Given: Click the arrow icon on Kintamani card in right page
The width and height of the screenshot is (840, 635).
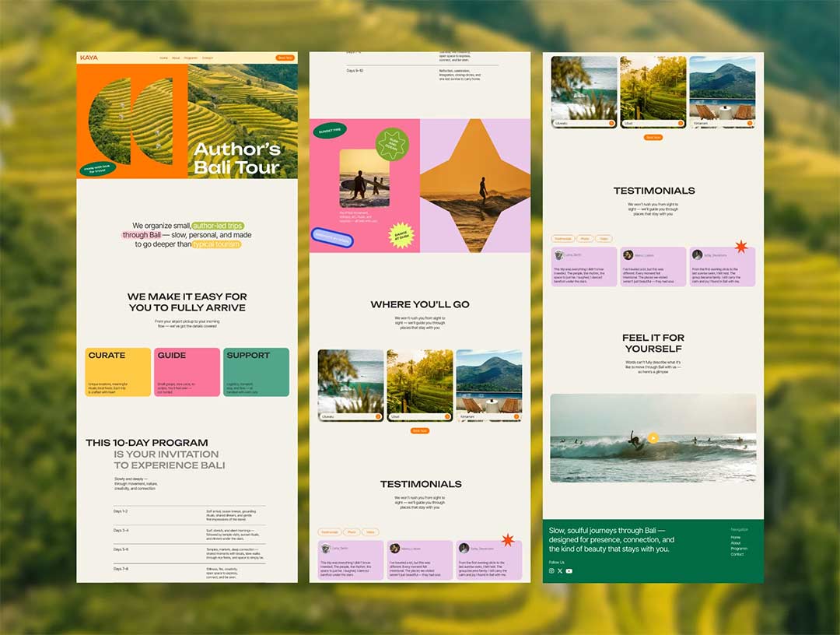Looking at the screenshot, I should (x=750, y=123).
